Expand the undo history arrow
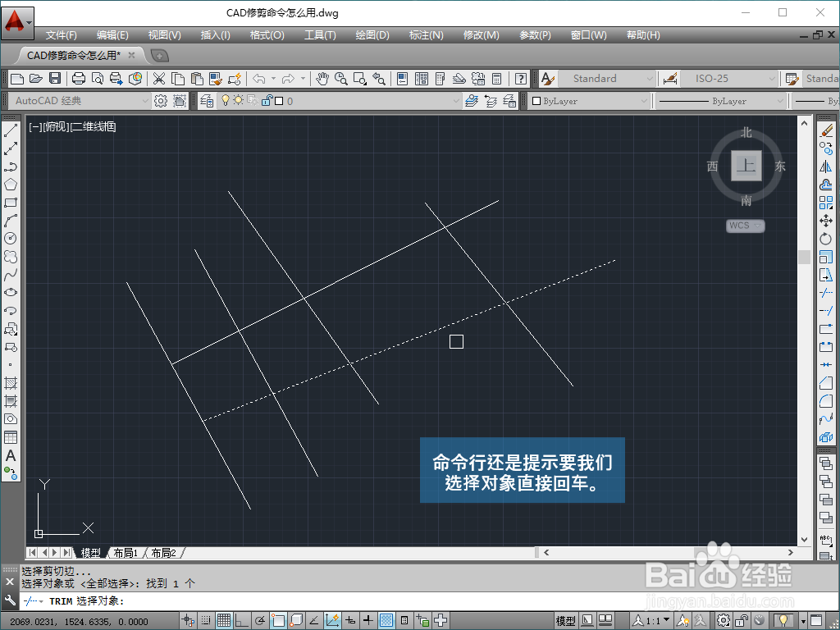The image size is (840, 630). pos(273,79)
